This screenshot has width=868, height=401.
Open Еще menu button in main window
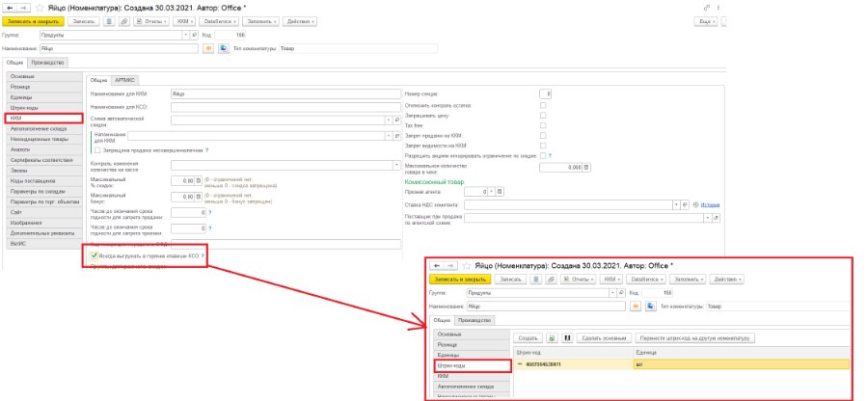706,21
